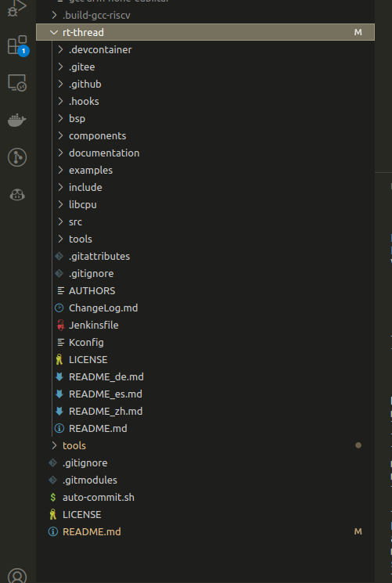Open the AUTHORS file
The image size is (392, 583).
(x=92, y=291)
